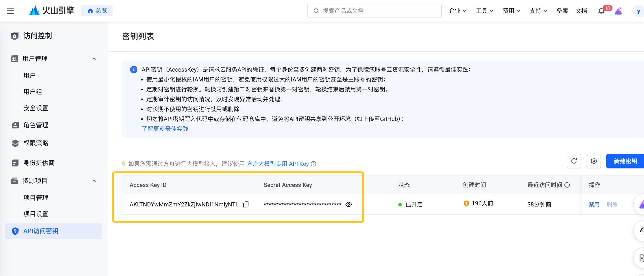The image size is (644, 276).
Task: Click 禁用 to disable the key
Action: pyautogui.click(x=594, y=204)
